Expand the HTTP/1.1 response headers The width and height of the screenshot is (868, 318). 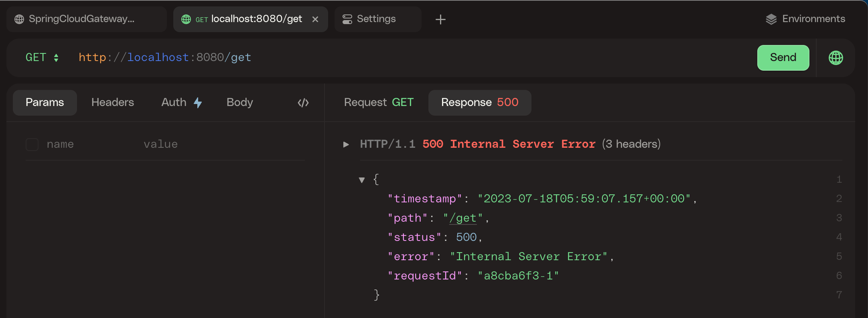[346, 145]
